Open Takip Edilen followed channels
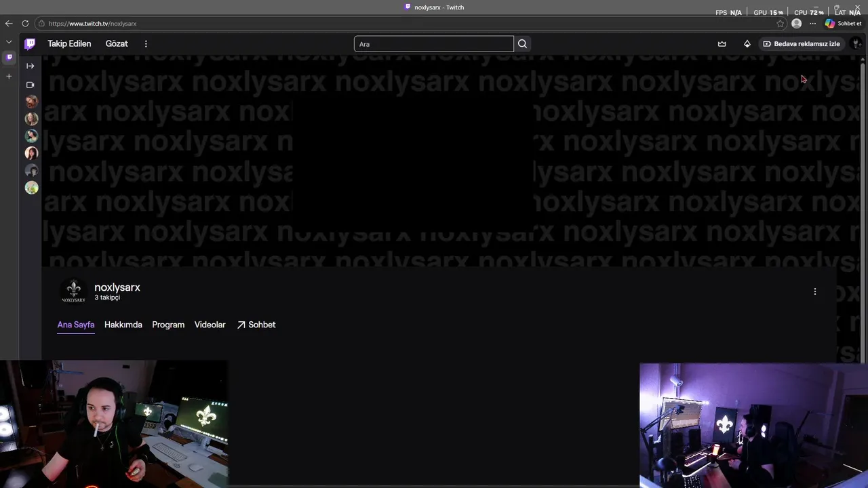The height and width of the screenshot is (488, 868). click(x=69, y=43)
